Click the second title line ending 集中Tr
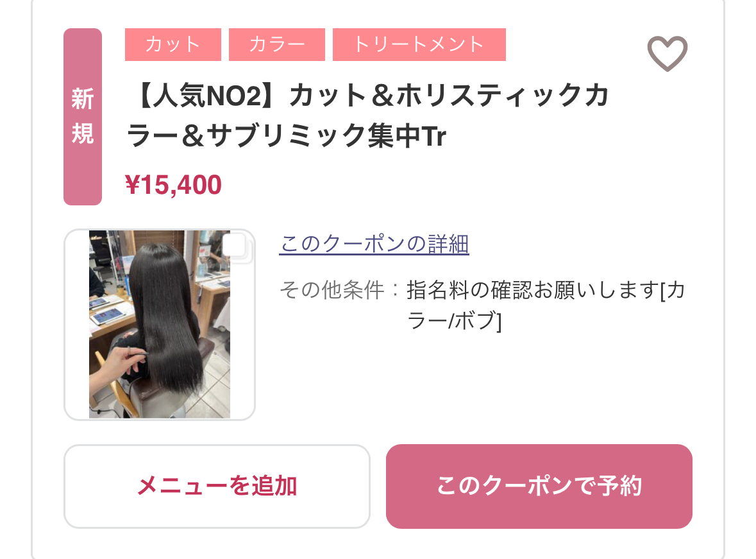The height and width of the screenshot is (559, 756). click(x=287, y=135)
